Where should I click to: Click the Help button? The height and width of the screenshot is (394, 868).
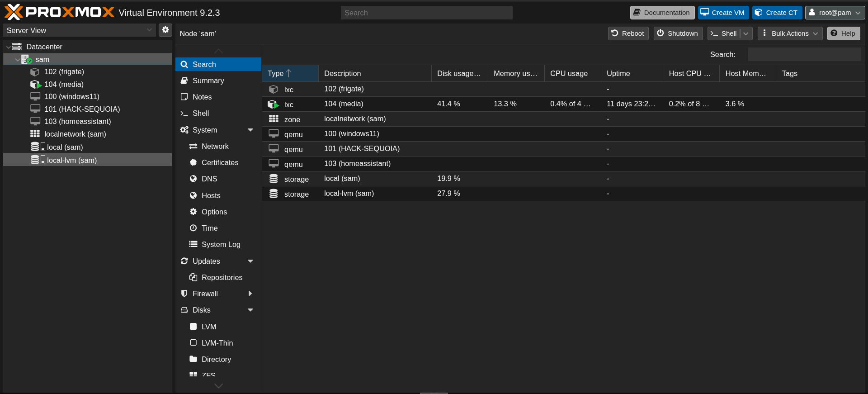[x=843, y=33]
